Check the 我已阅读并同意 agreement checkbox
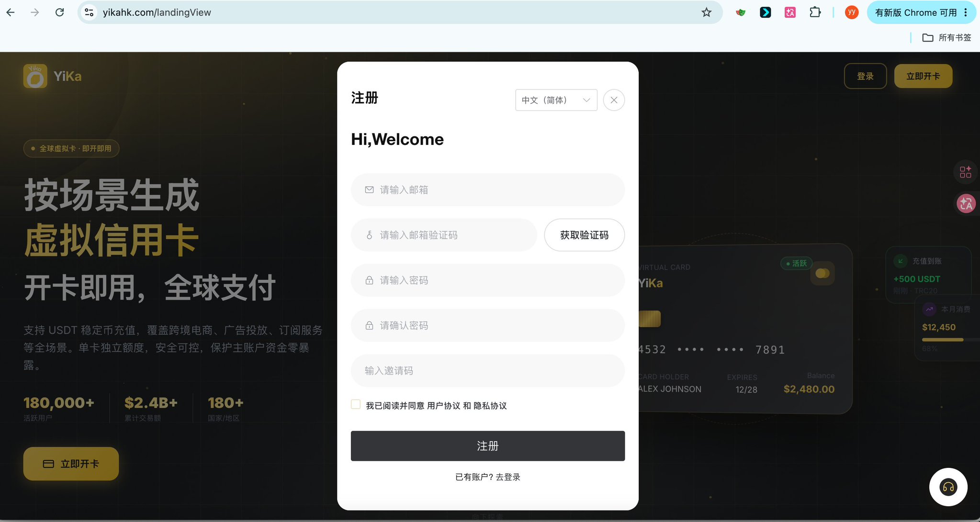 (356, 404)
